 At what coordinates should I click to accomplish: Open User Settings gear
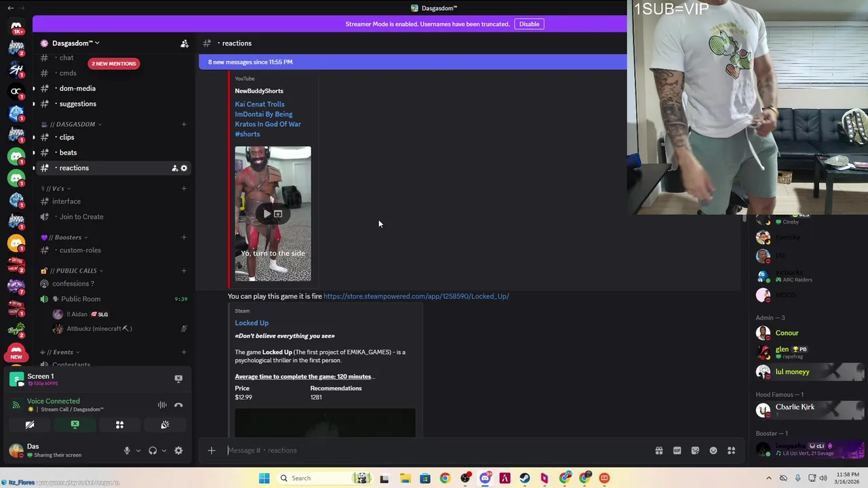[178, 451]
